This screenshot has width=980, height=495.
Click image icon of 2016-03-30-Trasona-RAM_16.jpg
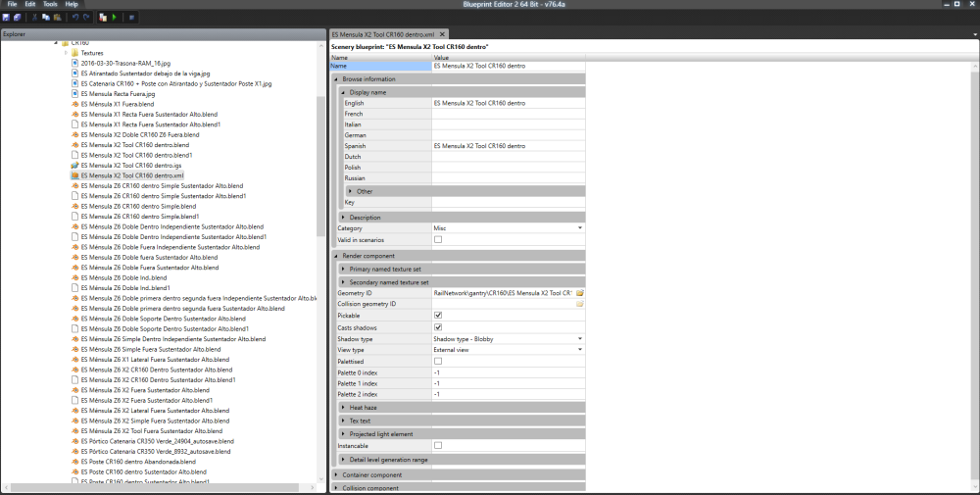75,63
